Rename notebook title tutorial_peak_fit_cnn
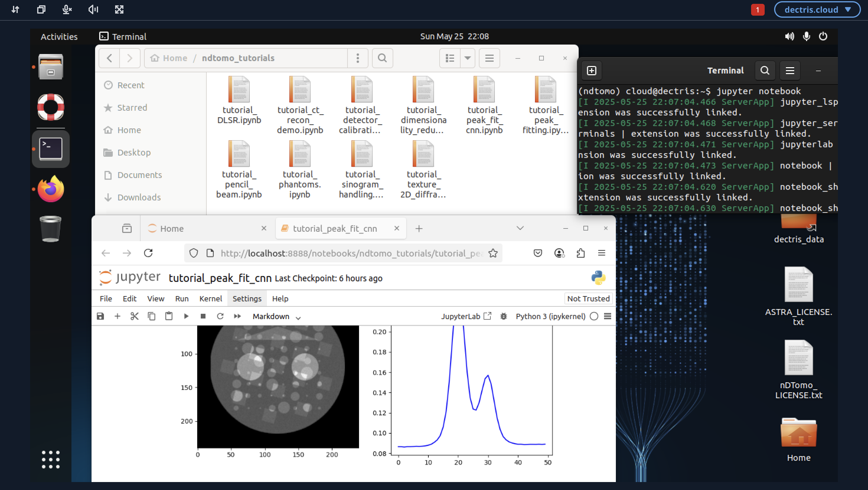 pyautogui.click(x=220, y=278)
